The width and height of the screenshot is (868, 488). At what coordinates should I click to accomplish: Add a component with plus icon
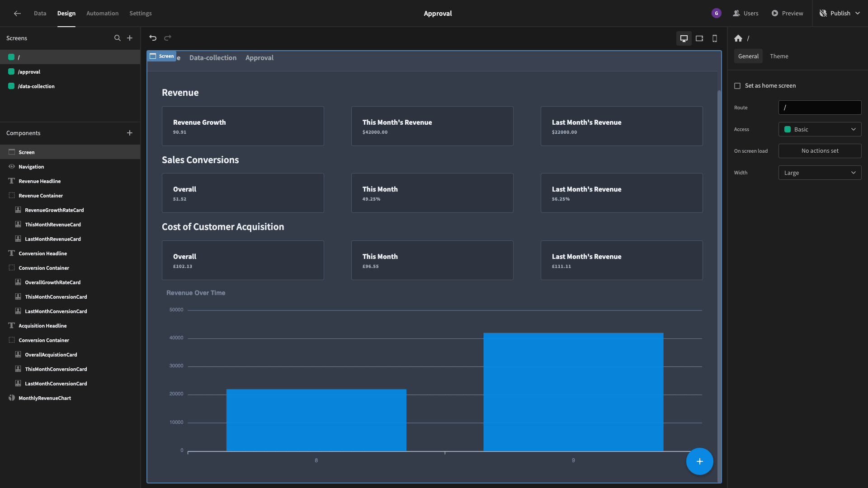[130, 133]
